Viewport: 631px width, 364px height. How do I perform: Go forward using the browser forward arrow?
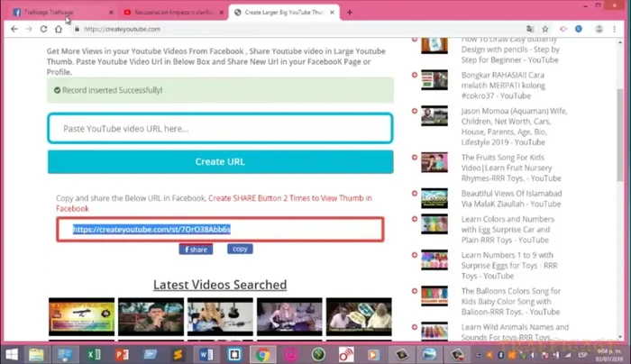[x=29, y=29]
